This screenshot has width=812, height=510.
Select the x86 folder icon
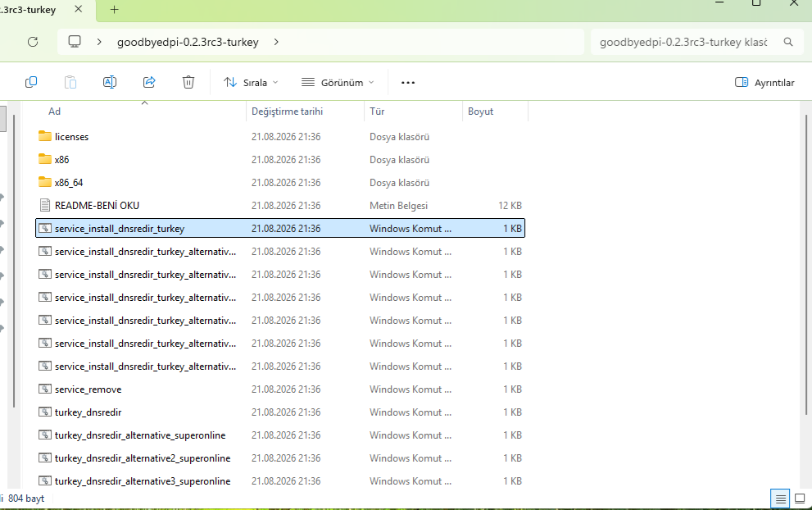45,159
